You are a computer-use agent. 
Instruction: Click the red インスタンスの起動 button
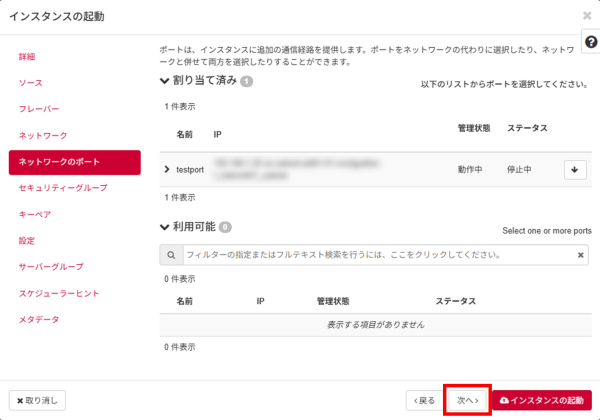pyautogui.click(x=542, y=400)
